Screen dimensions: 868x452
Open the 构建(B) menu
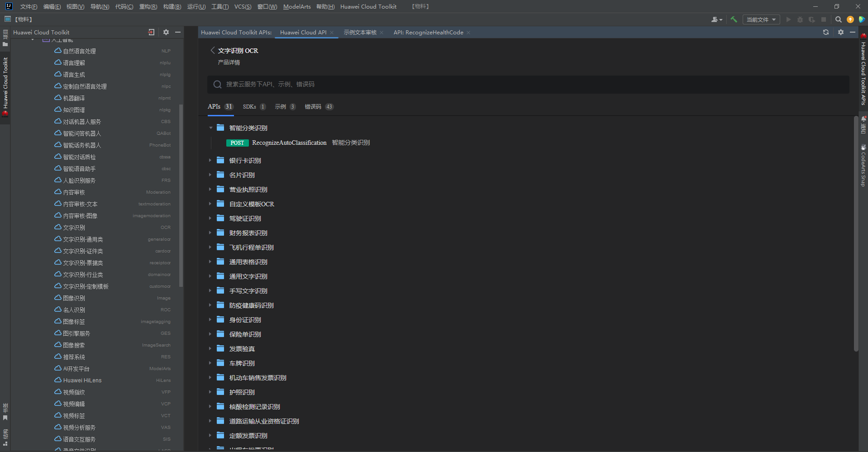[x=172, y=6]
